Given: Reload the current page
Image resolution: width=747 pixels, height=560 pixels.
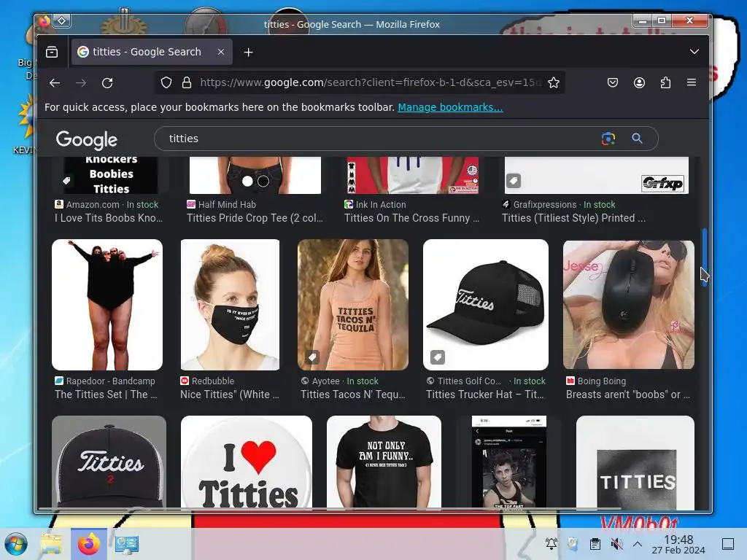Looking at the screenshot, I should tap(107, 83).
